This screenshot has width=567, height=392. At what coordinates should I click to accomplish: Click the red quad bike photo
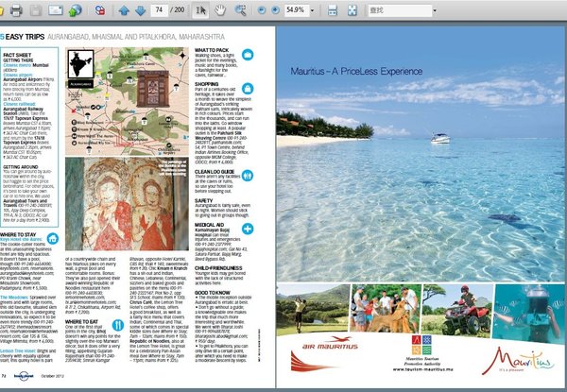tap(457, 311)
